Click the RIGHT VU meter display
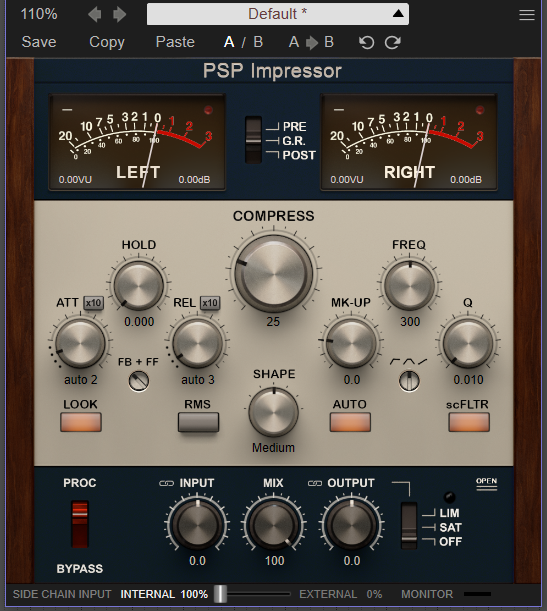 point(409,142)
